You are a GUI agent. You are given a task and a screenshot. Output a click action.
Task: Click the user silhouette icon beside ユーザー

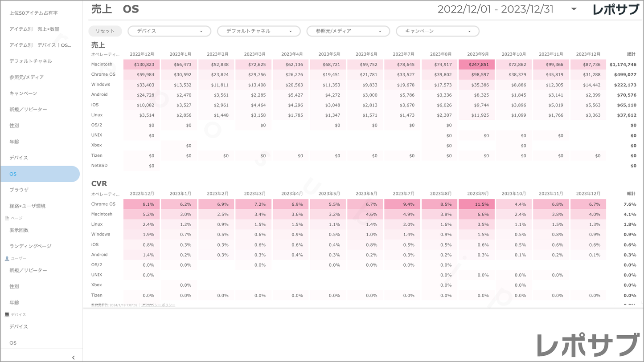pos(7,258)
